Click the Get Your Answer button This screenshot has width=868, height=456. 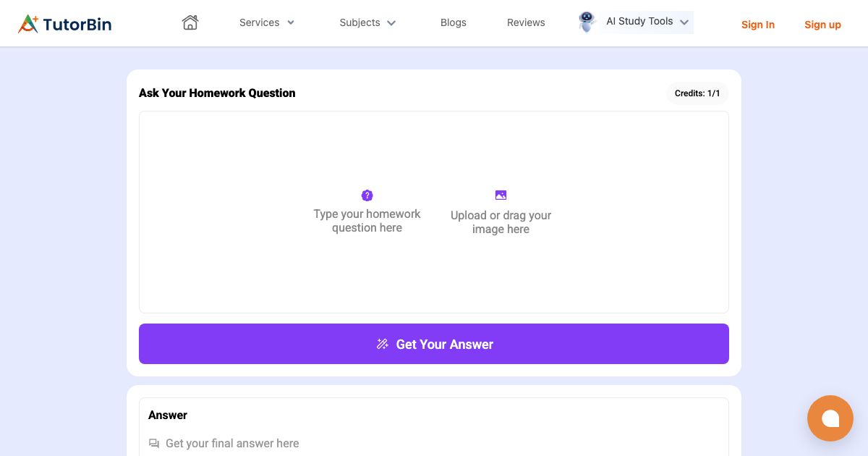click(x=434, y=344)
